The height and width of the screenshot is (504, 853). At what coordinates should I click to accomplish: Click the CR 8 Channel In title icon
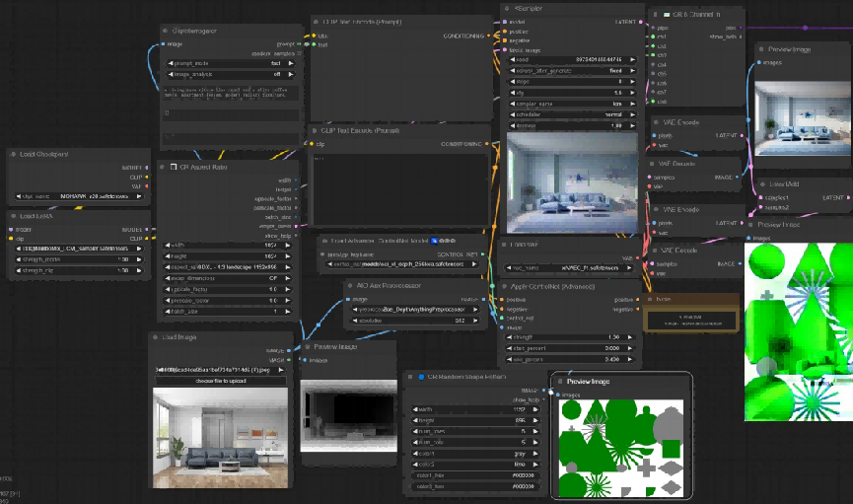[x=667, y=15]
